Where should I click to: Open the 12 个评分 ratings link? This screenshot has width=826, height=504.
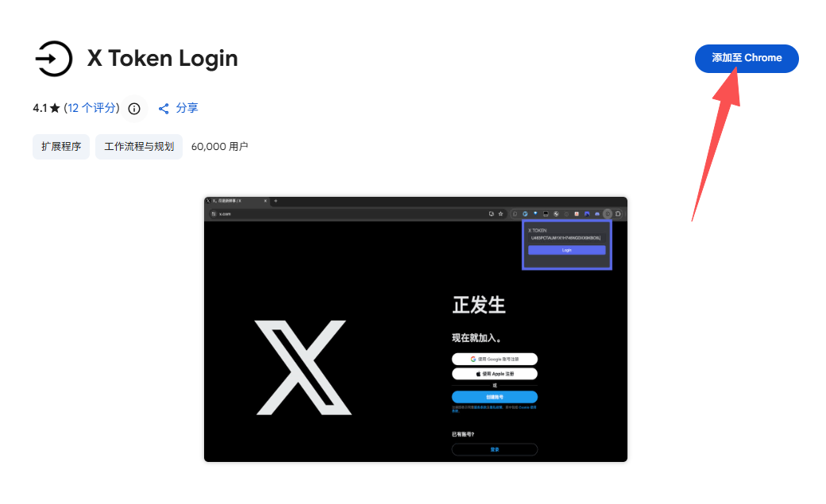[91, 109]
